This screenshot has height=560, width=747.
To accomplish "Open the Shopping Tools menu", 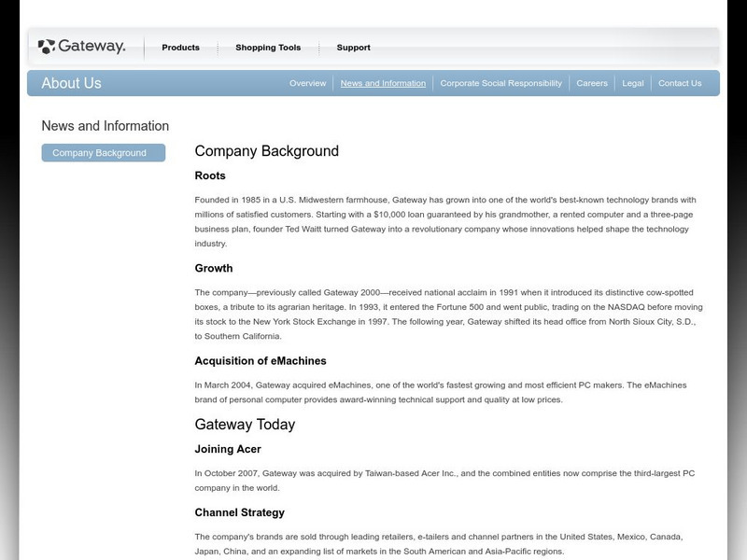I will click(x=268, y=48).
